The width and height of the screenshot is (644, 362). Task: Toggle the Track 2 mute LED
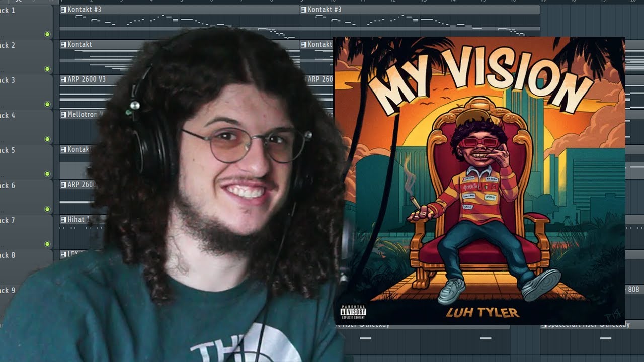click(47, 69)
